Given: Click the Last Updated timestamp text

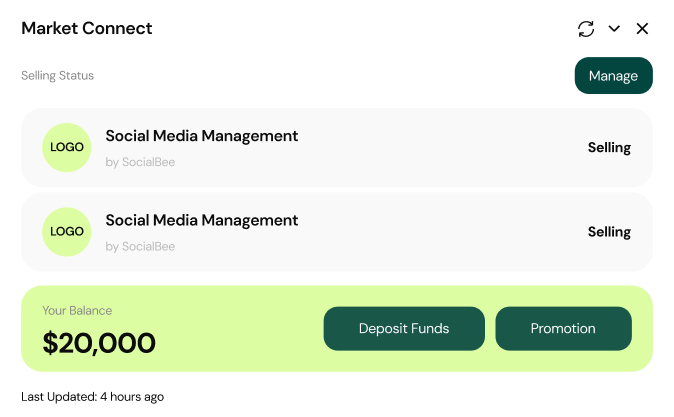Looking at the screenshot, I should (92, 397).
